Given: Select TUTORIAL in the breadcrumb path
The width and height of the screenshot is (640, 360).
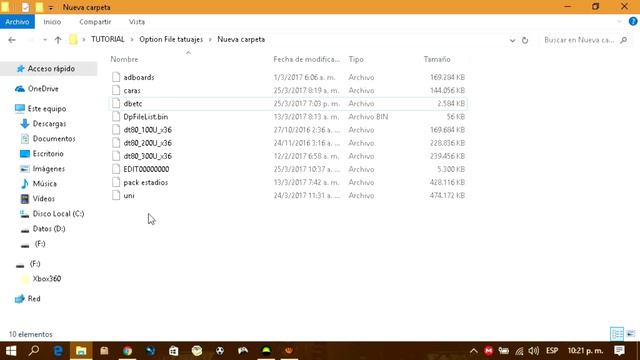Looking at the screenshot, I should pyautogui.click(x=108, y=40).
